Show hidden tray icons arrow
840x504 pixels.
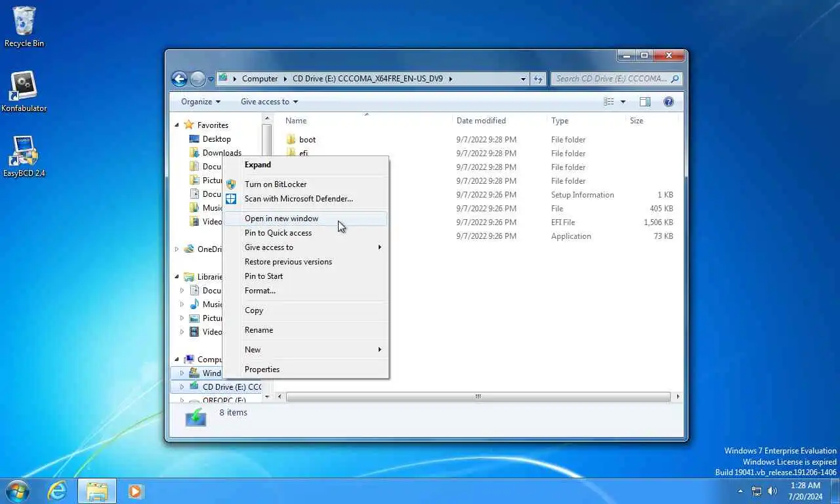click(x=741, y=491)
